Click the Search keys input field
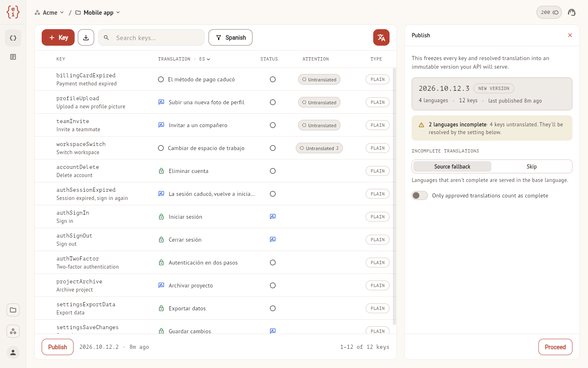The height and width of the screenshot is (368, 588). pos(151,38)
